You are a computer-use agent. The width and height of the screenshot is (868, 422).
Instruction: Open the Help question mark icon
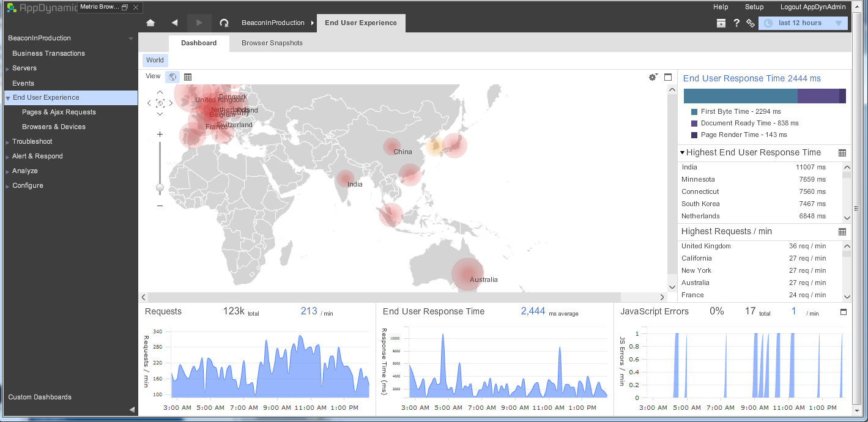[x=736, y=23]
